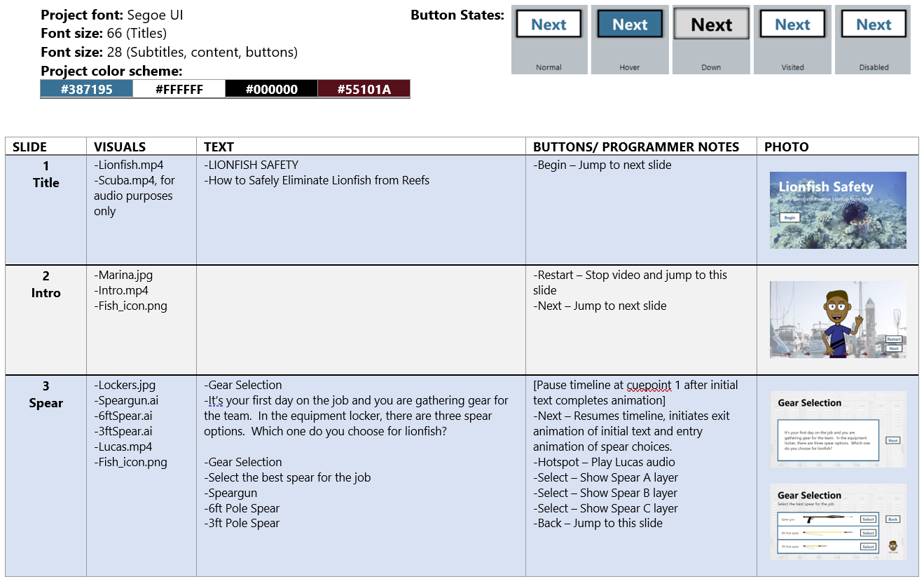
Task: Click '-Marina.jpg' visual entry
Action: [123, 275]
